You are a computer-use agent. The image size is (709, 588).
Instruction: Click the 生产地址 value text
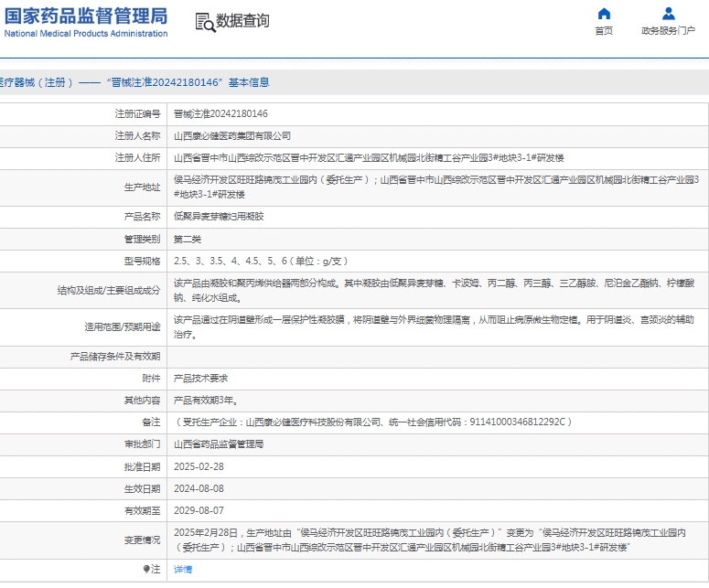point(436,187)
